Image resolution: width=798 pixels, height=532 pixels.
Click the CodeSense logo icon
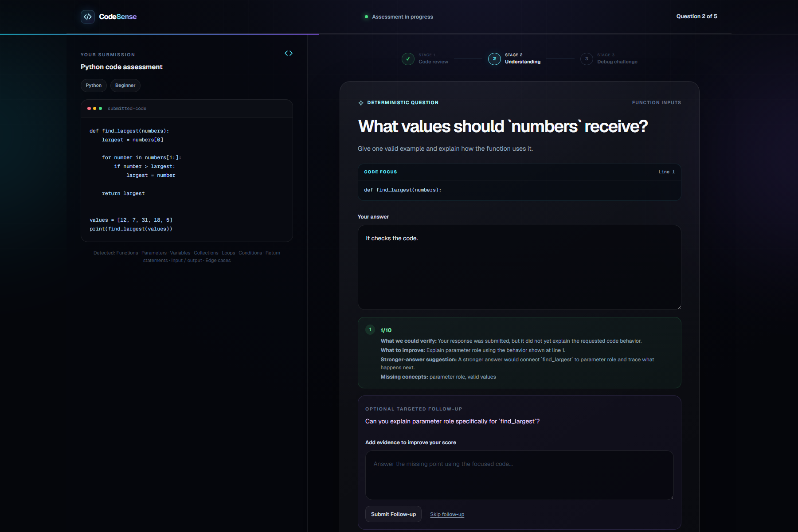[x=88, y=17]
